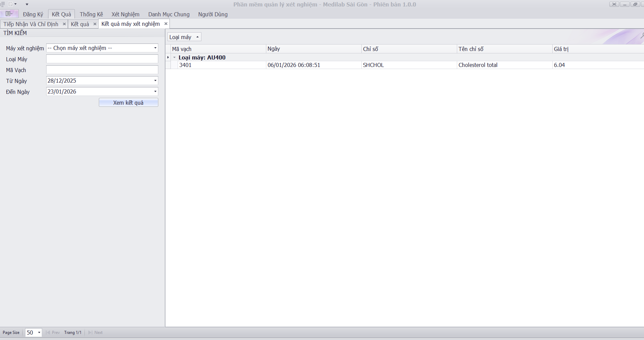Open the customize quick access toolbar arrow

click(x=27, y=4)
